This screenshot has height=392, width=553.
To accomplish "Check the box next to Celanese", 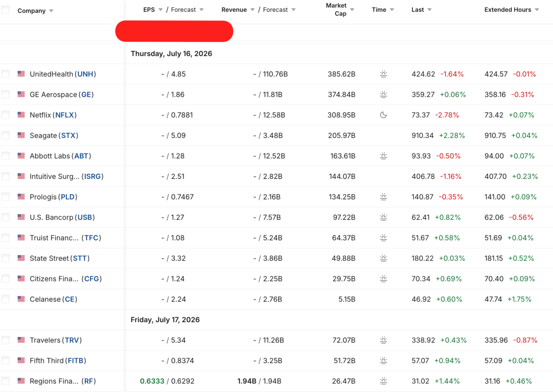I will coord(5,299).
